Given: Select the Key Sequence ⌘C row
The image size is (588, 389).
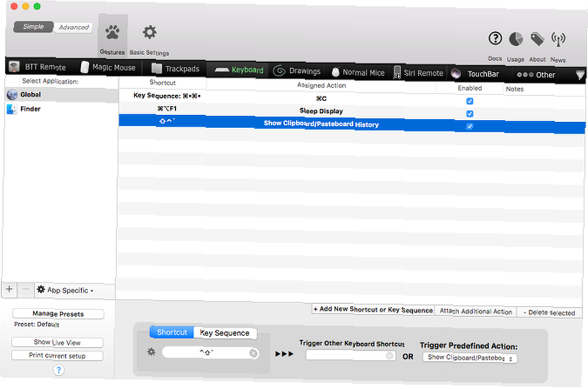Looking at the screenshot, I should click(x=352, y=98).
